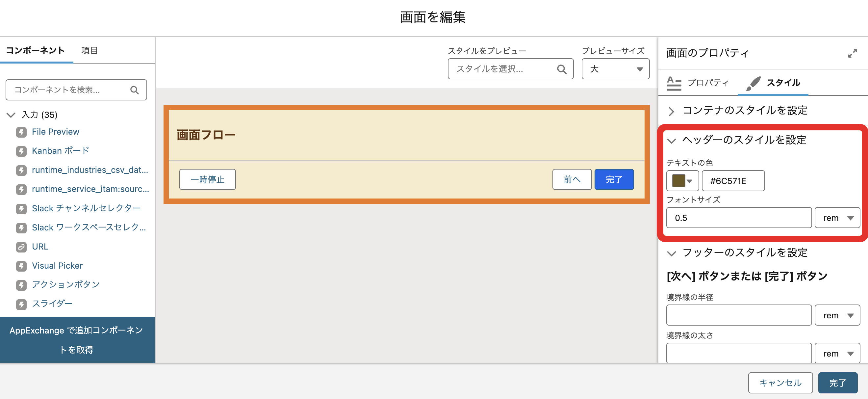Click the expand properties panel icon
This screenshot has width=868, height=399.
point(852,53)
